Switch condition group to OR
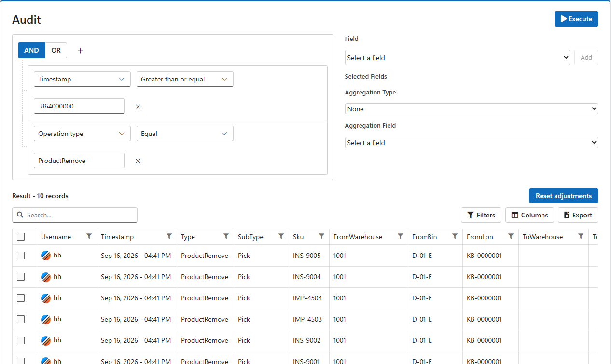Image resolution: width=611 pixels, height=364 pixels. click(x=56, y=50)
